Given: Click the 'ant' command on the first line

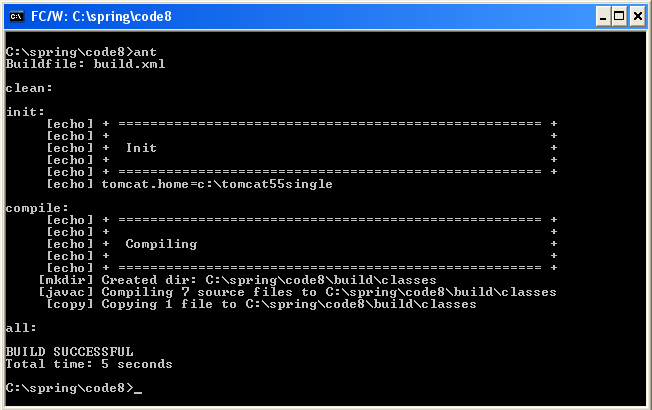Looking at the screenshot, I should pos(145,52).
